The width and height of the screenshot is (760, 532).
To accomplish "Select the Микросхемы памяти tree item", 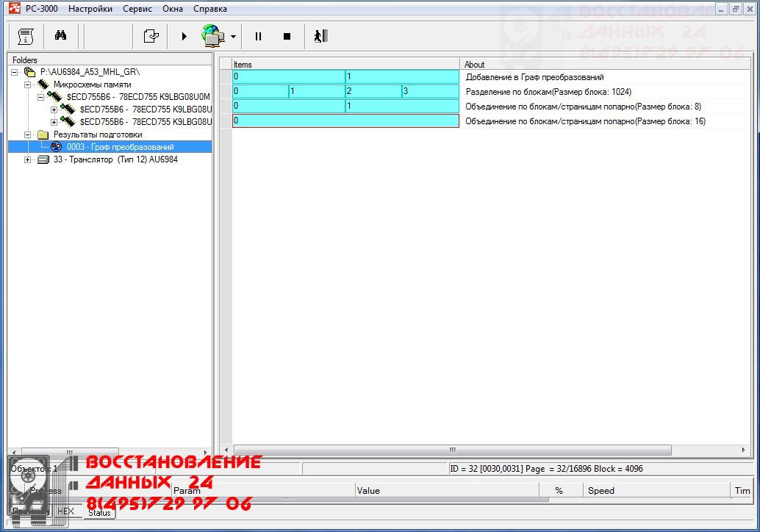I will [92, 85].
